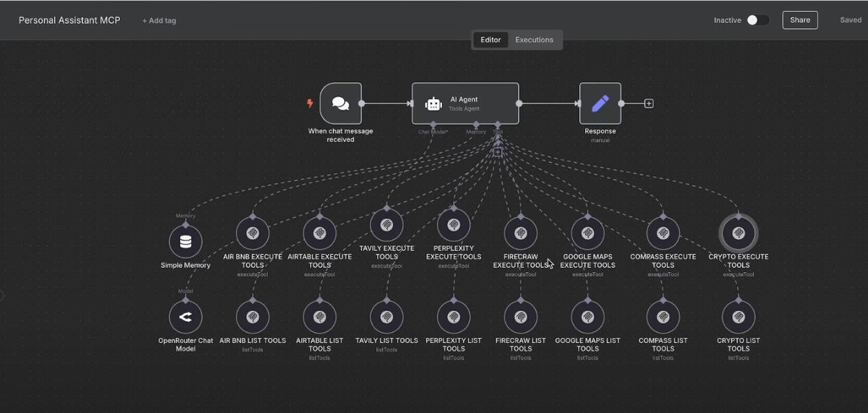
Task: Open the OpenRouter Chat Model node
Action: pyautogui.click(x=186, y=317)
